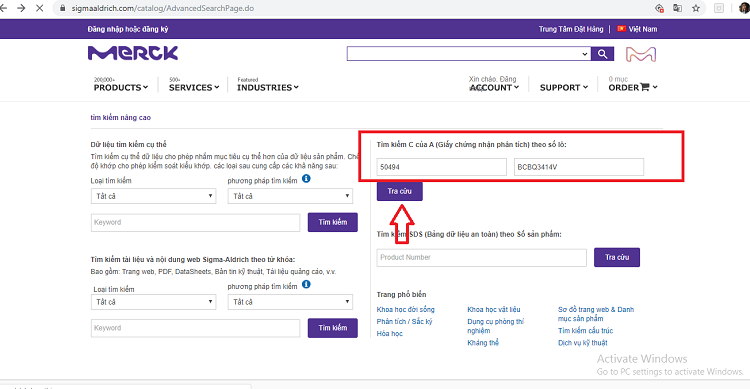750x389 pixels.
Task: Click the Tra cứu button for CoA lookup
Action: tap(399, 191)
